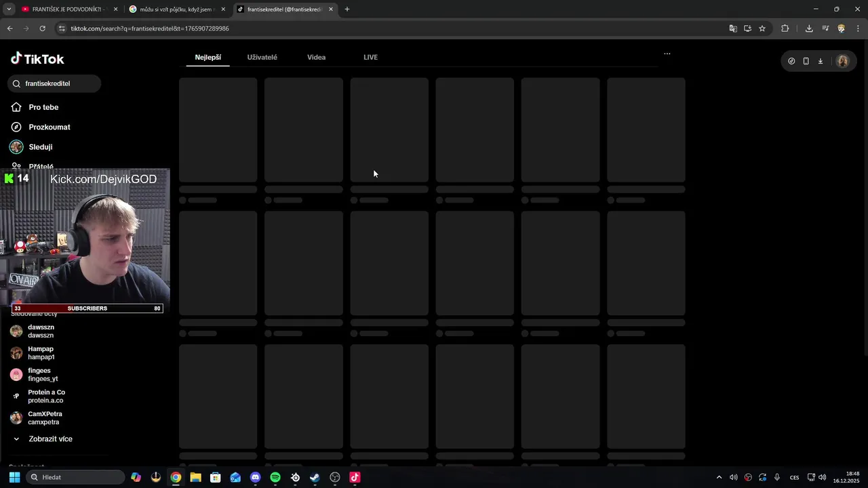868x488 pixels.
Task: Open the TikTok profile avatar menu
Action: click(843, 61)
